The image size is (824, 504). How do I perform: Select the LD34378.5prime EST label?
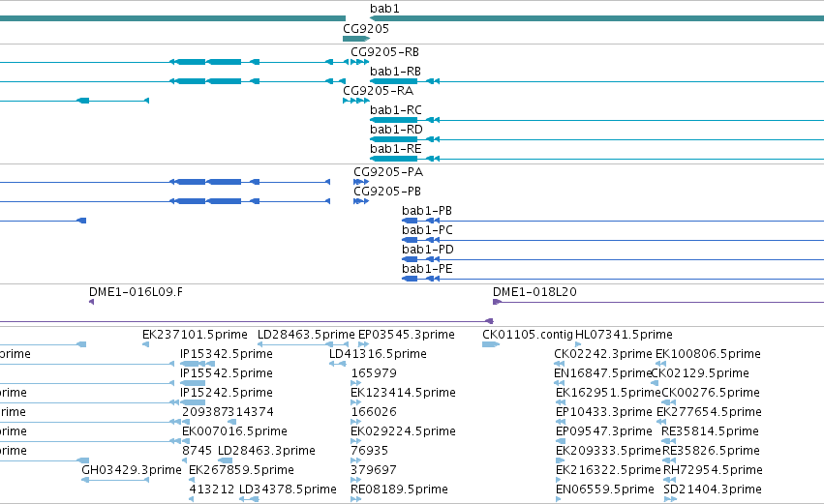point(288,490)
